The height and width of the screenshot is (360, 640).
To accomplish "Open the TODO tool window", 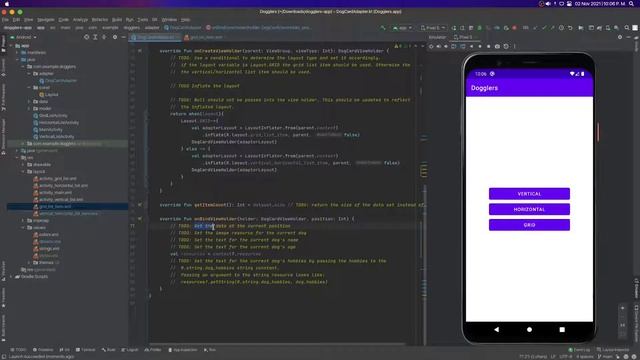I will [x=18, y=350].
